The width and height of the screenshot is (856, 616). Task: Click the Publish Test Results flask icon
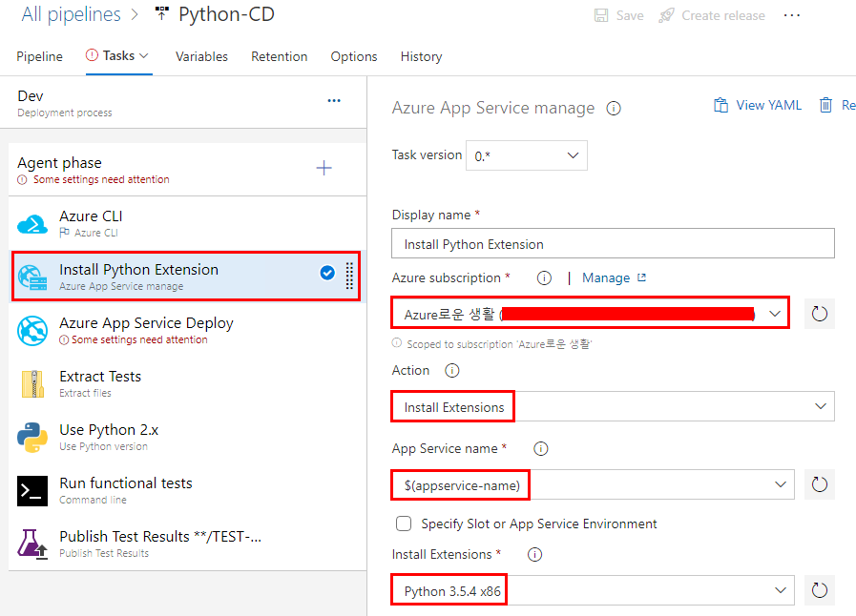31,544
